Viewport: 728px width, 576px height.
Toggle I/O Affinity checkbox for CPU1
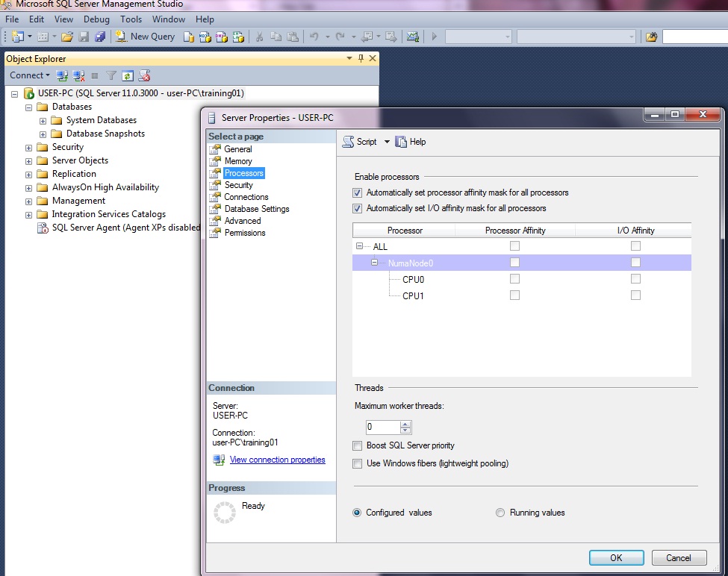tap(635, 295)
